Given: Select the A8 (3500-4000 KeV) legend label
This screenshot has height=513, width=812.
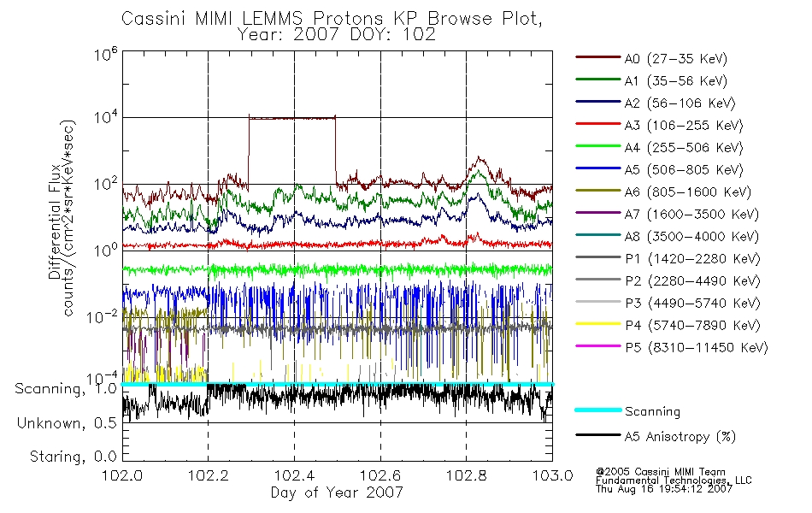Looking at the screenshot, I should tap(691, 236).
